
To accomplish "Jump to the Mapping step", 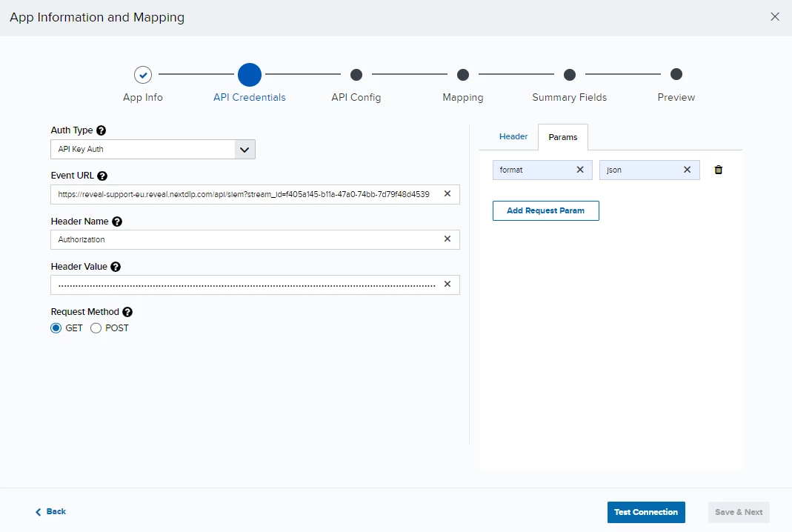I will point(462,75).
